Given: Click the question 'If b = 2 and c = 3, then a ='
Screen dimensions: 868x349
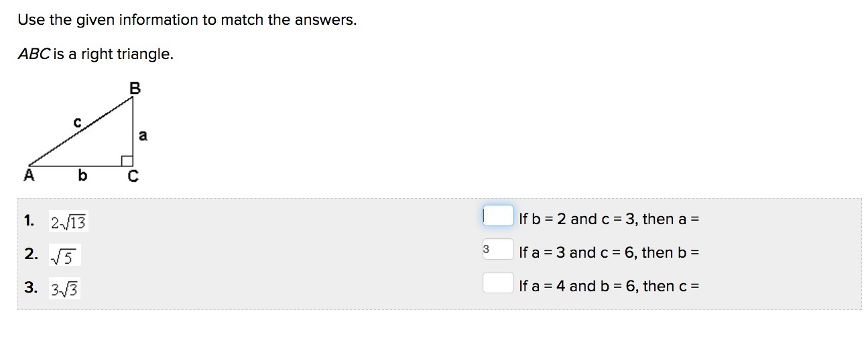Looking at the screenshot, I should (609, 219).
